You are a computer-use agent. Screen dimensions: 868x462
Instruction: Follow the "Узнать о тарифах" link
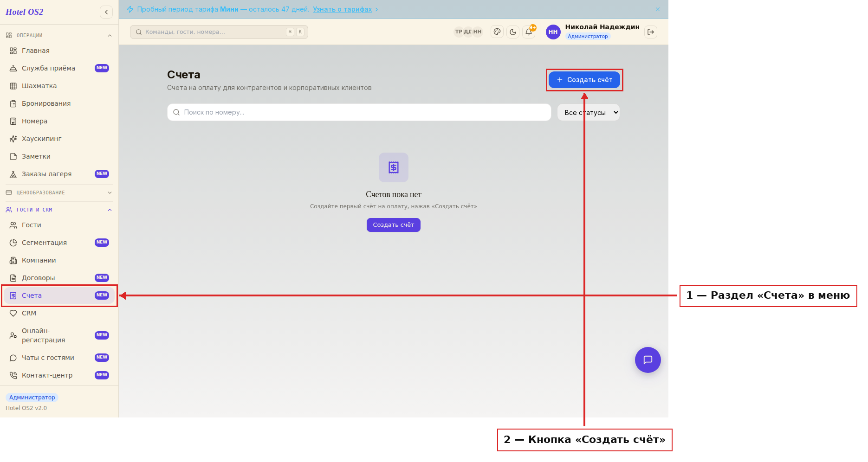(342, 9)
